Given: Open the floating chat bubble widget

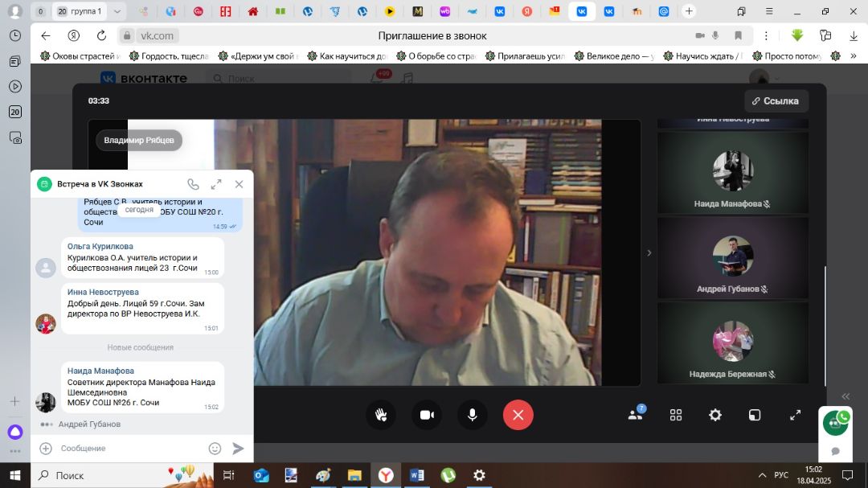Looking at the screenshot, I should [835, 451].
